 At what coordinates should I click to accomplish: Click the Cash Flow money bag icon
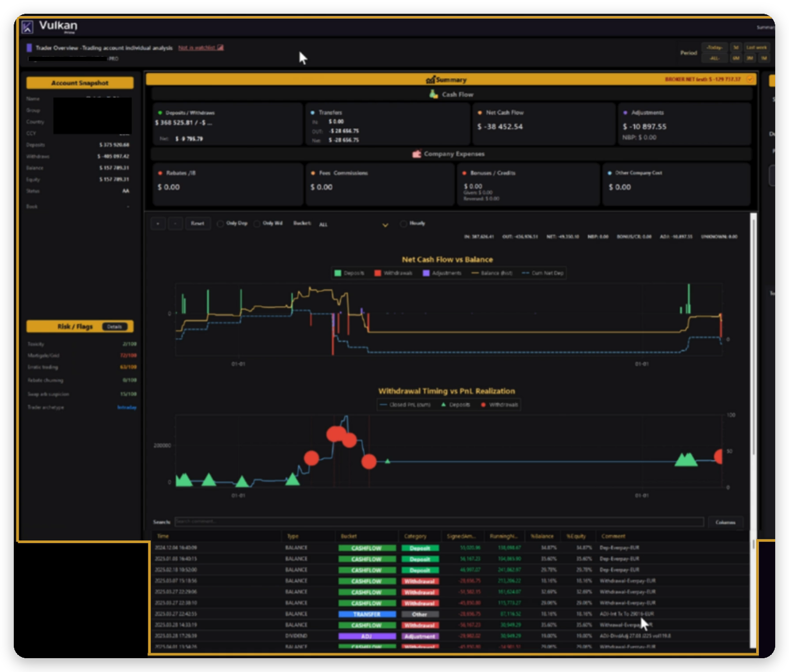pos(434,94)
